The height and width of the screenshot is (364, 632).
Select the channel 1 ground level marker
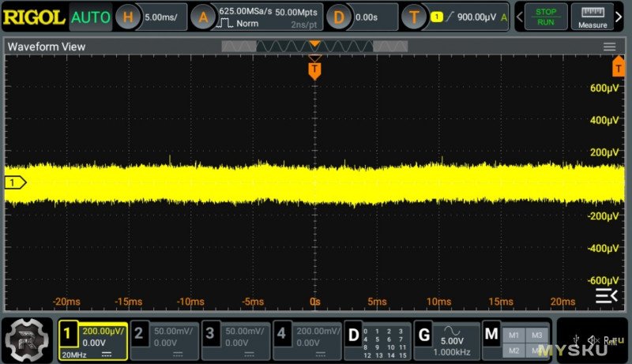pyautogui.click(x=15, y=183)
